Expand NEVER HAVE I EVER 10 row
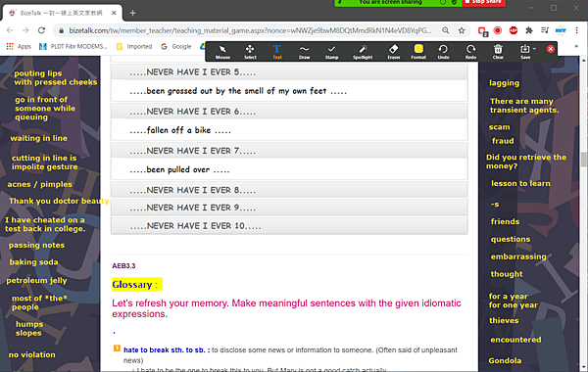Viewport: 588px width, 372px height. 289,225
